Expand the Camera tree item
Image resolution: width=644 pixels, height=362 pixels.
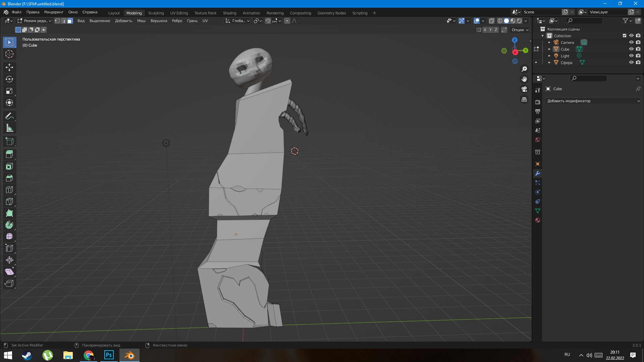[549, 42]
